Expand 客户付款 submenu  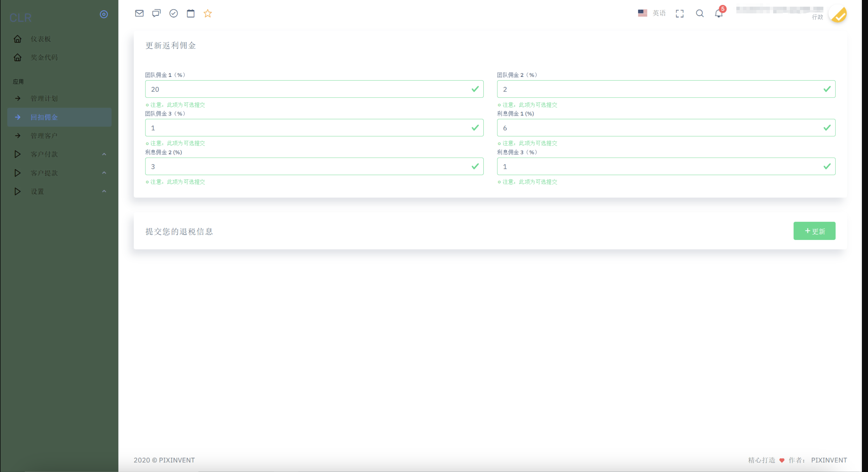pos(59,154)
